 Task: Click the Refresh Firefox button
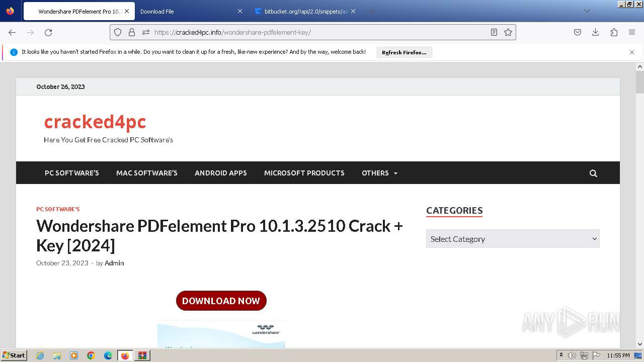tap(404, 52)
